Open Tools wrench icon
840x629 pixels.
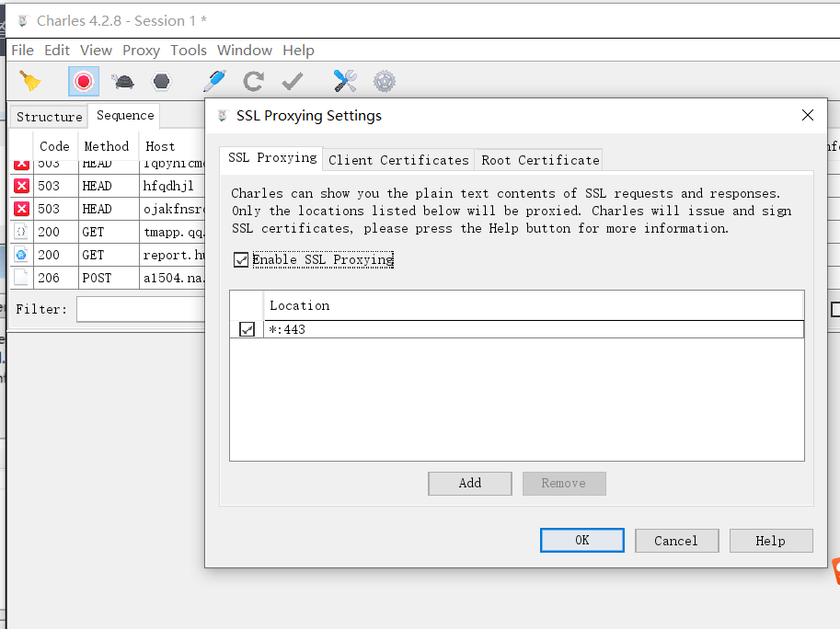click(345, 81)
